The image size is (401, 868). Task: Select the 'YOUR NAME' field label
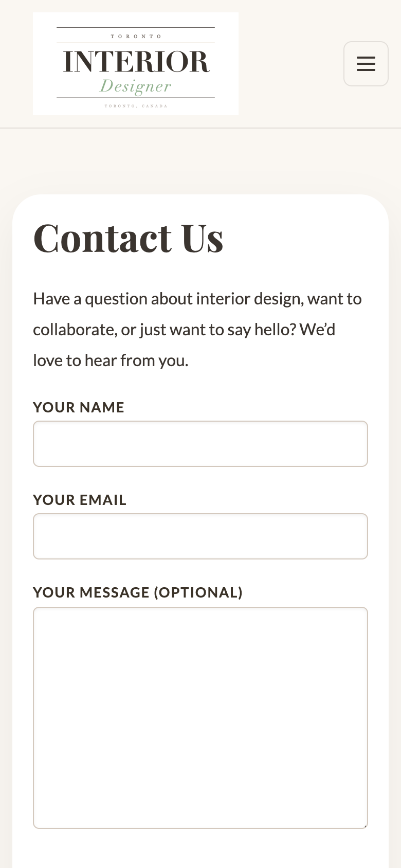point(78,407)
